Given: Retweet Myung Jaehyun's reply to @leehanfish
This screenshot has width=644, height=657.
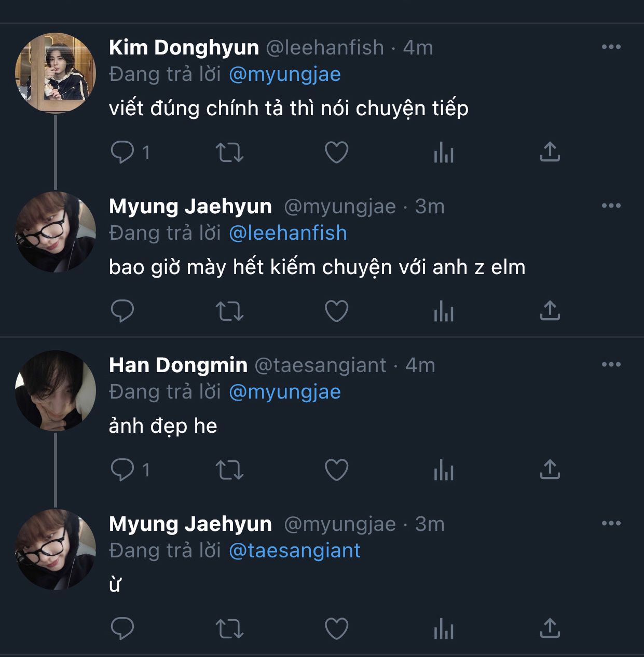Looking at the screenshot, I should (x=229, y=311).
